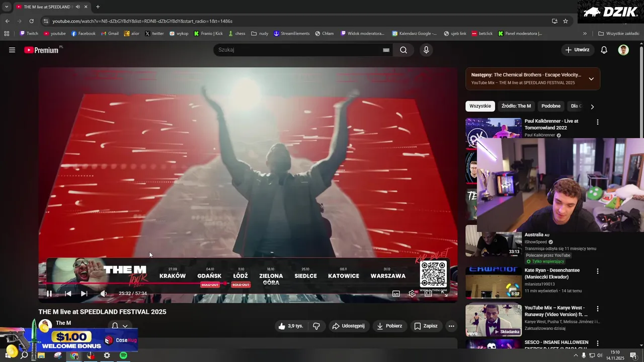The image size is (644, 362).
Task: Like the video with thumbs up
Action: [x=290, y=326]
